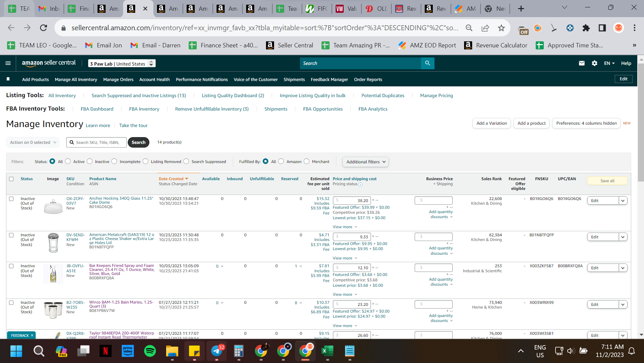Image resolution: width=644 pixels, height=363 pixels.
Task: Open the Windows Start menu
Action: pos(16,351)
